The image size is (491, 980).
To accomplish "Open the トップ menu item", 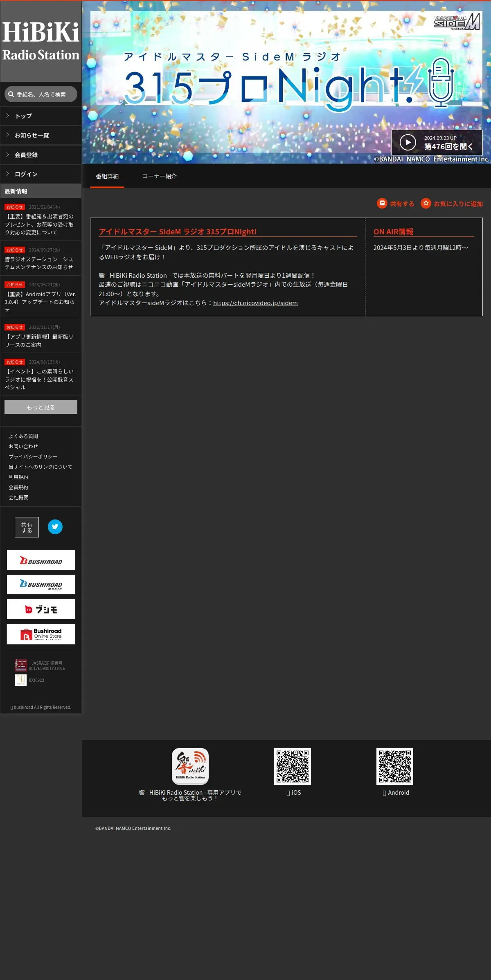I will [41, 116].
